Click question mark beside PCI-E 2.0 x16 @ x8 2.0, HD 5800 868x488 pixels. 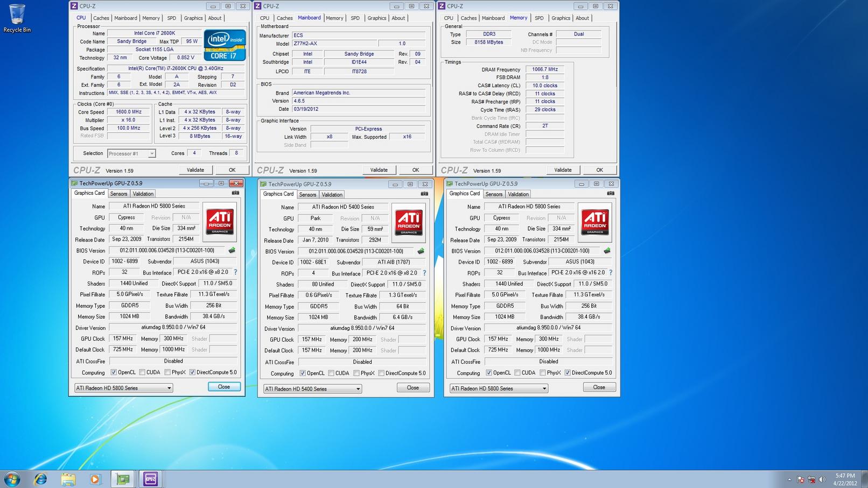(235, 272)
